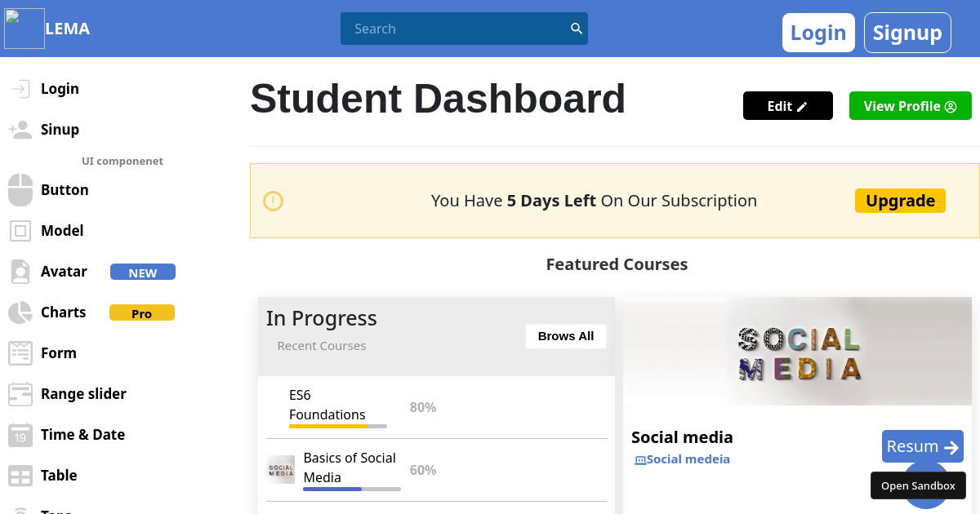Select the Table grid icon
Image resolution: width=980 pixels, height=514 pixels.
point(20,475)
